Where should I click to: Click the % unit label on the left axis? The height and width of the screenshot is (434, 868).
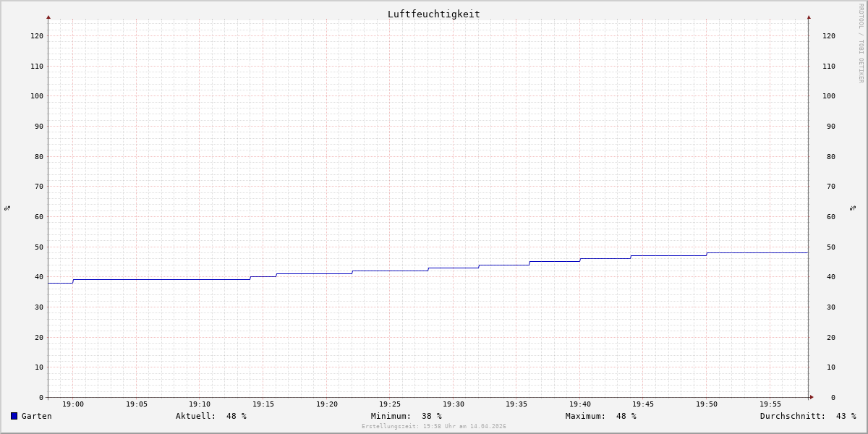pyautogui.click(x=7, y=208)
